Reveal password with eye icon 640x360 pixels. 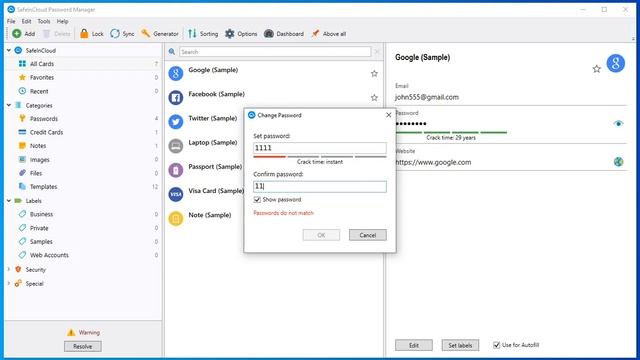pyautogui.click(x=618, y=123)
